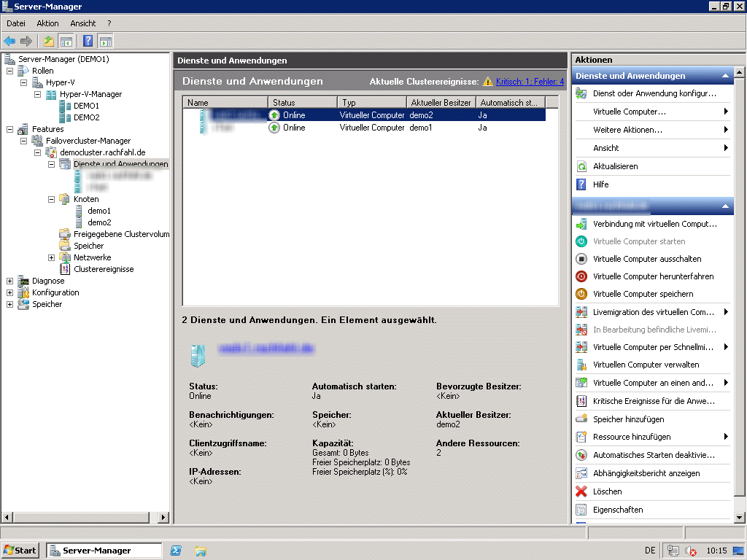Screen dimensions: 747x560
Task: Collapse the 'Dienste und Anwendungen' actions section header
Action: coord(725,76)
